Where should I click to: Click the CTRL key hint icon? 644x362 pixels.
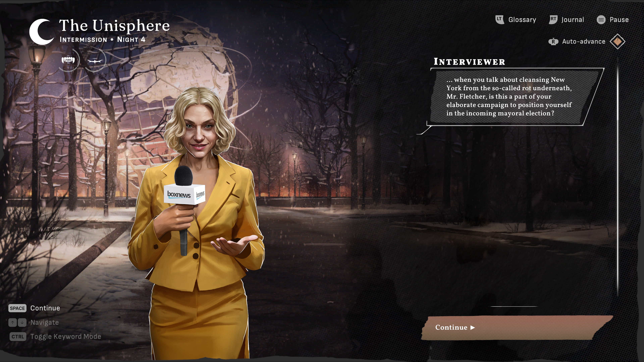pyautogui.click(x=18, y=337)
